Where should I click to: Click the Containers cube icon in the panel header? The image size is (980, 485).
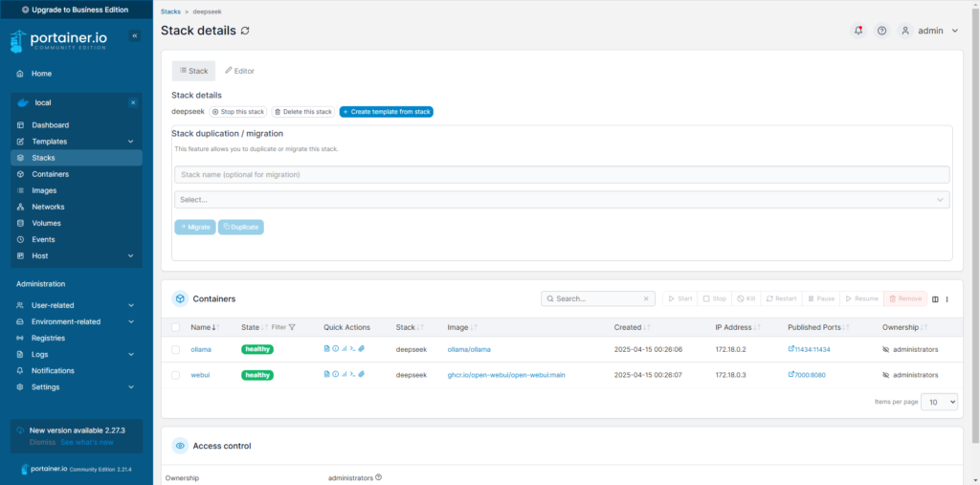[x=180, y=298]
